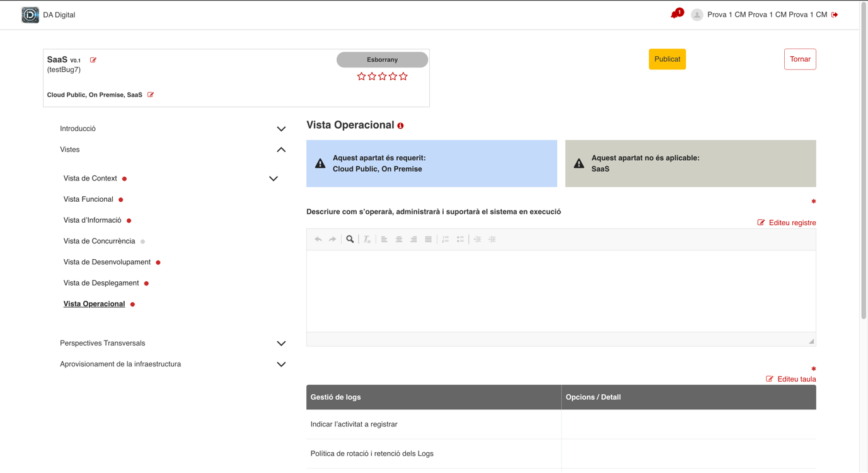The width and height of the screenshot is (868, 473).
Task: Edit the Cloud Public, On Premise, SaaS tags
Action: (x=151, y=95)
